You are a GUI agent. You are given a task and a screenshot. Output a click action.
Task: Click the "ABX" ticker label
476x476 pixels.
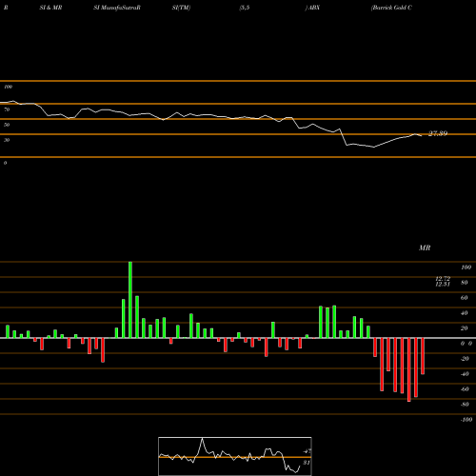point(314,8)
